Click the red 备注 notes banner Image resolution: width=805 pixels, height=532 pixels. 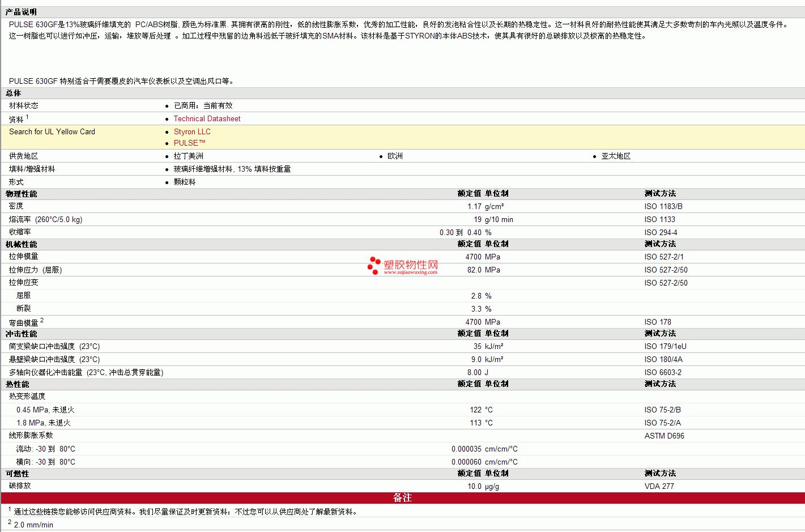403,498
